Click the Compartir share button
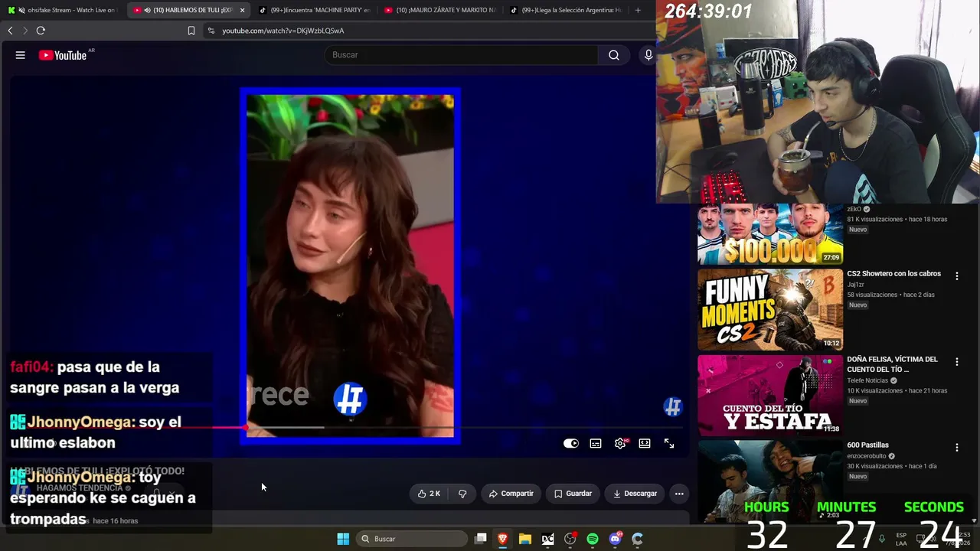Image resolution: width=980 pixels, height=551 pixels. (x=511, y=494)
